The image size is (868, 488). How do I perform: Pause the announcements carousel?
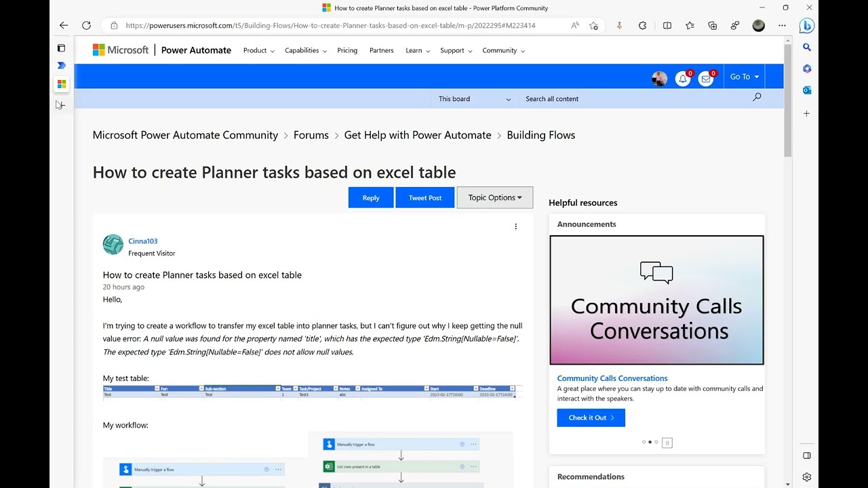coord(667,443)
